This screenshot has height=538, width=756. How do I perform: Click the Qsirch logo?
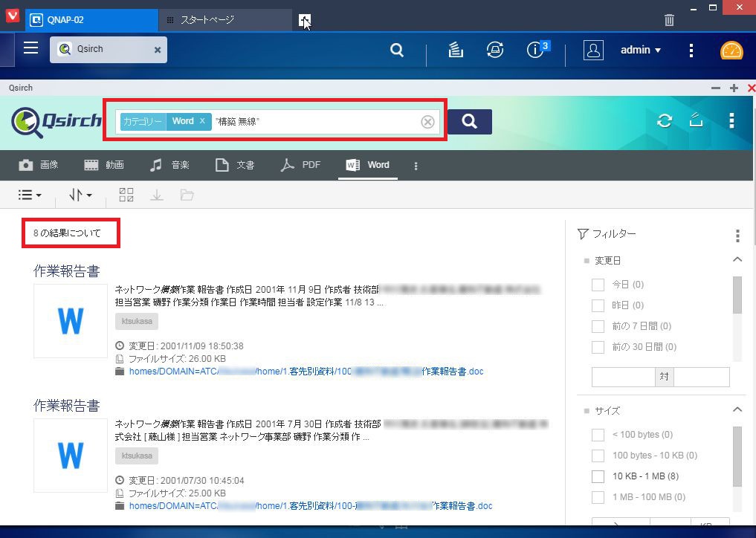coord(56,121)
